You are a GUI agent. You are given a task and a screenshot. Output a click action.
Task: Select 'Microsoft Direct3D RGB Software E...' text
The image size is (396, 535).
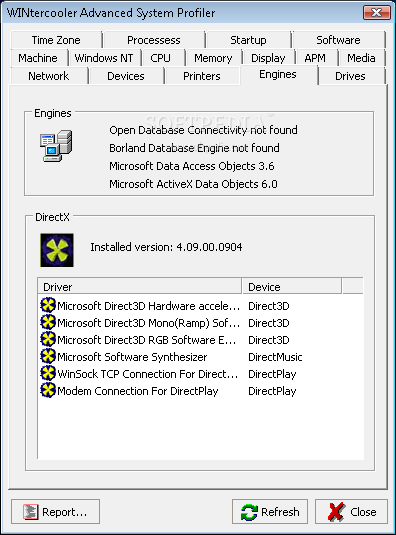(x=147, y=340)
